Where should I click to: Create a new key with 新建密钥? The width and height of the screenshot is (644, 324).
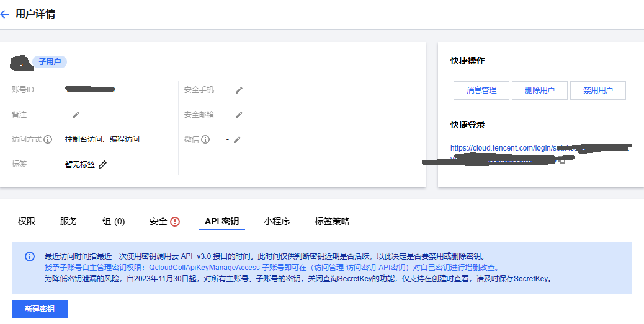tap(40, 309)
